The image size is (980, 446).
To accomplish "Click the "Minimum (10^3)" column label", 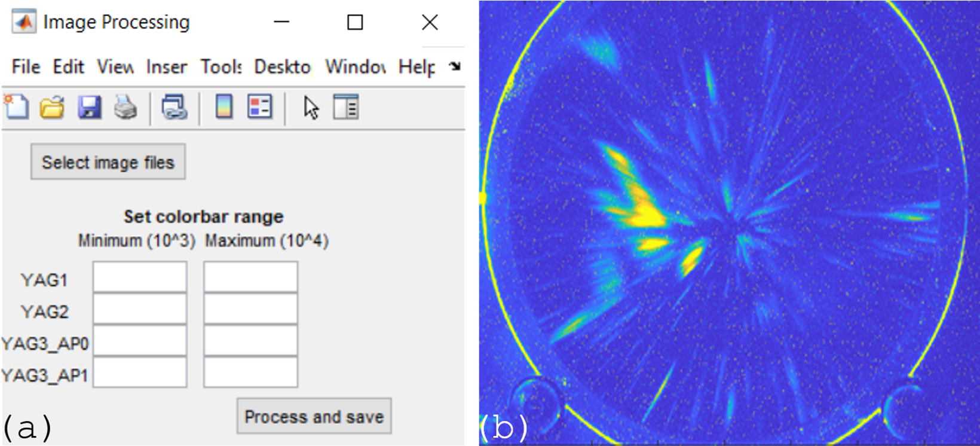I will (x=137, y=241).
